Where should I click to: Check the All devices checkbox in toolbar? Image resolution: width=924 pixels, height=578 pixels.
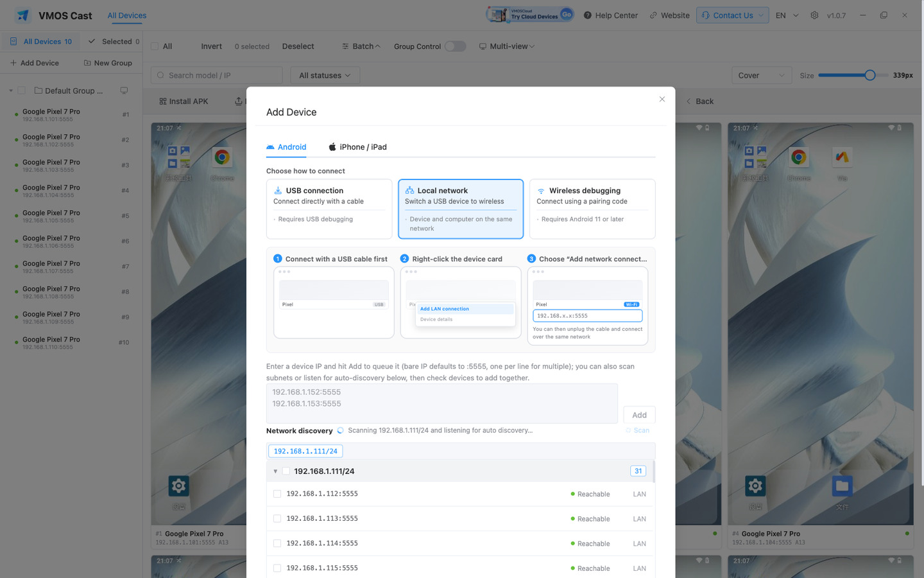pyautogui.click(x=155, y=46)
